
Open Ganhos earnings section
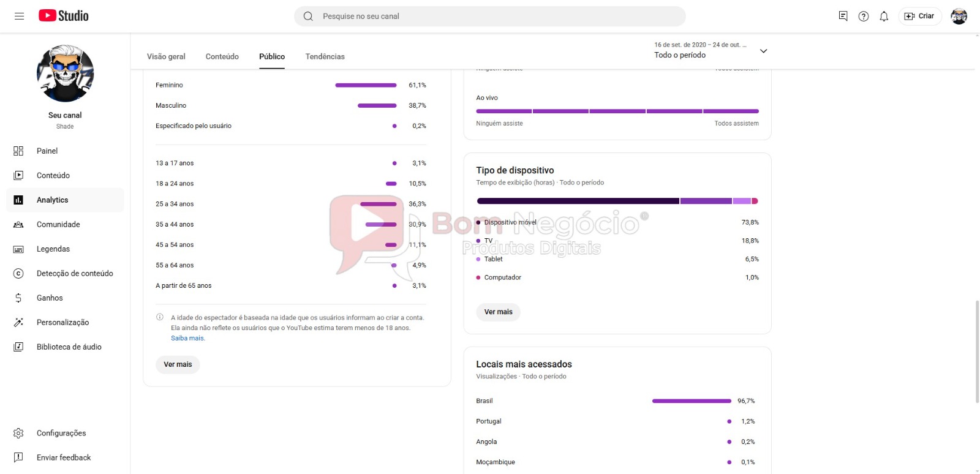click(50, 298)
